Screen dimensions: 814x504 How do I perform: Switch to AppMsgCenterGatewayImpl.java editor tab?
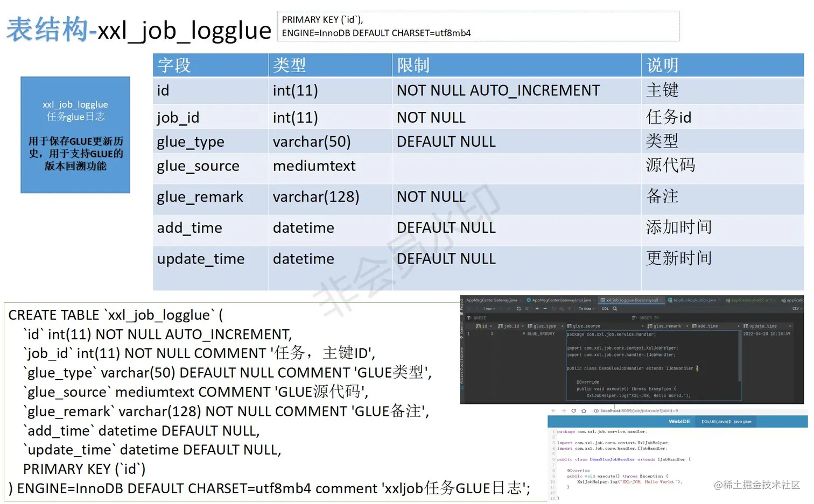point(562,300)
